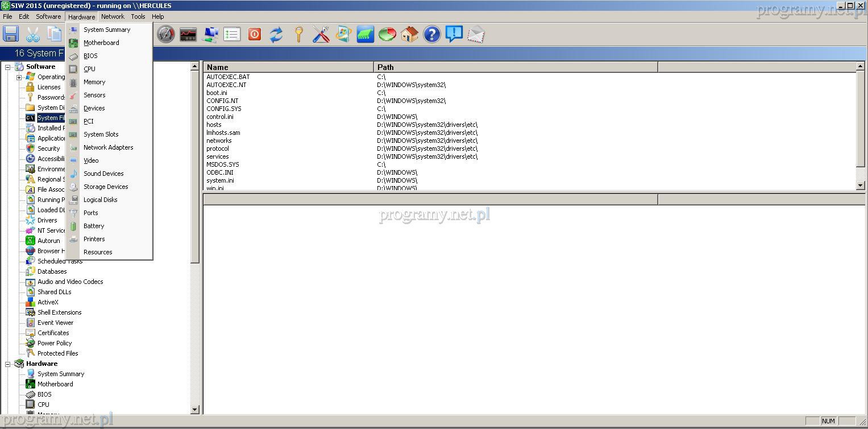Viewport: 868px width, 429px height.
Task: Select Event Viewer in the tree
Action: (55, 323)
